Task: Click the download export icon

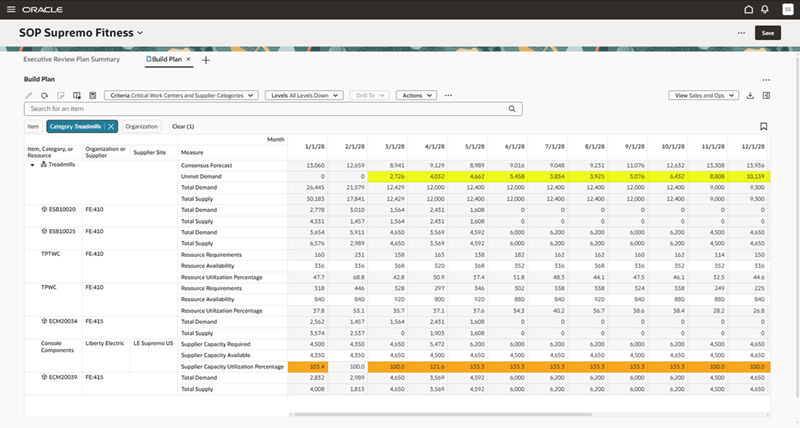Action: pyautogui.click(x=751, y=95)
